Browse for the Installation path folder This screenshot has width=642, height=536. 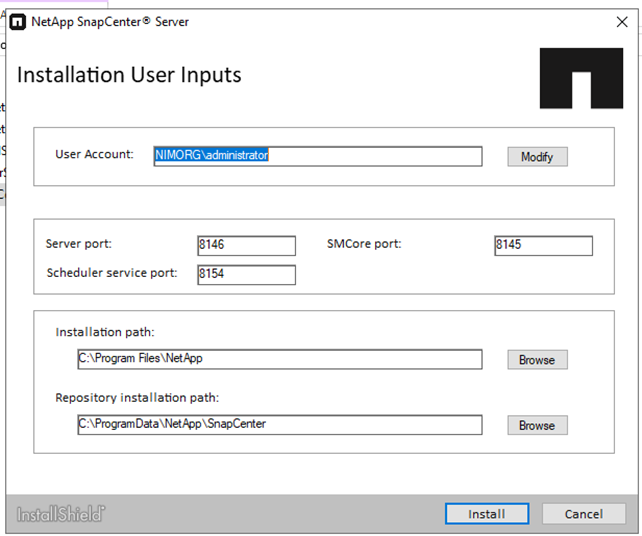click(x=537, y=360)
